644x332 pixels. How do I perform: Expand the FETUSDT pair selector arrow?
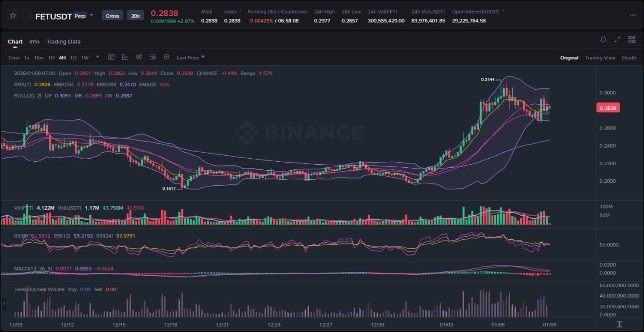[91, 16]
